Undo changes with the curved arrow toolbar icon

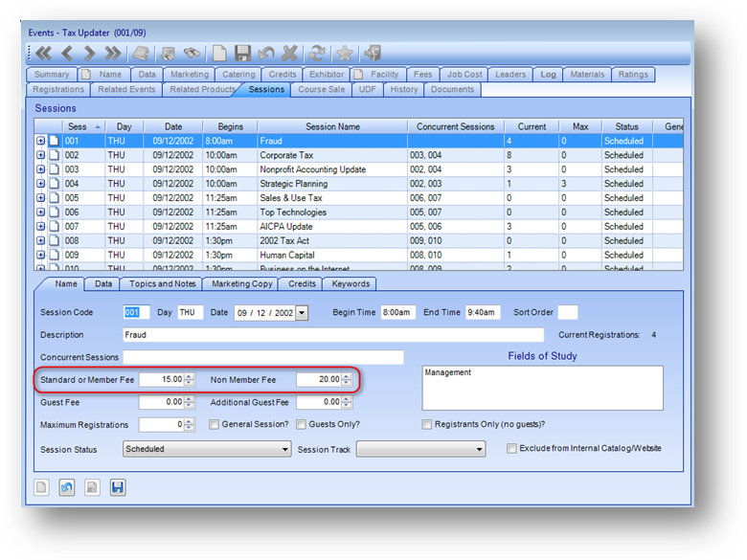[266, 53]
